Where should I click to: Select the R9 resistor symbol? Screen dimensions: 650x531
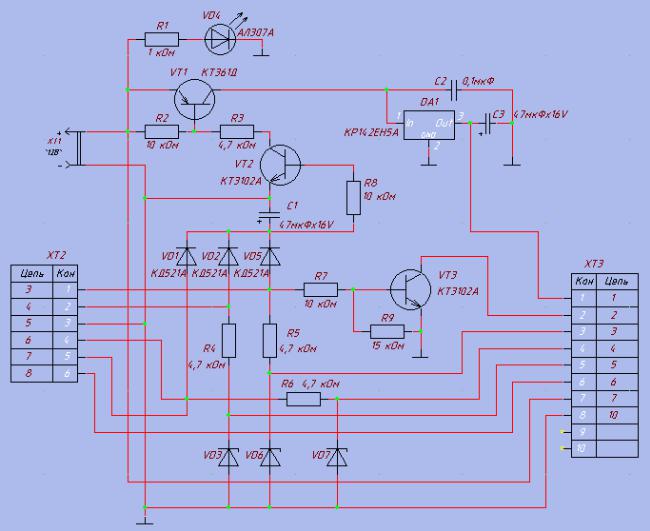pos(387,332)
